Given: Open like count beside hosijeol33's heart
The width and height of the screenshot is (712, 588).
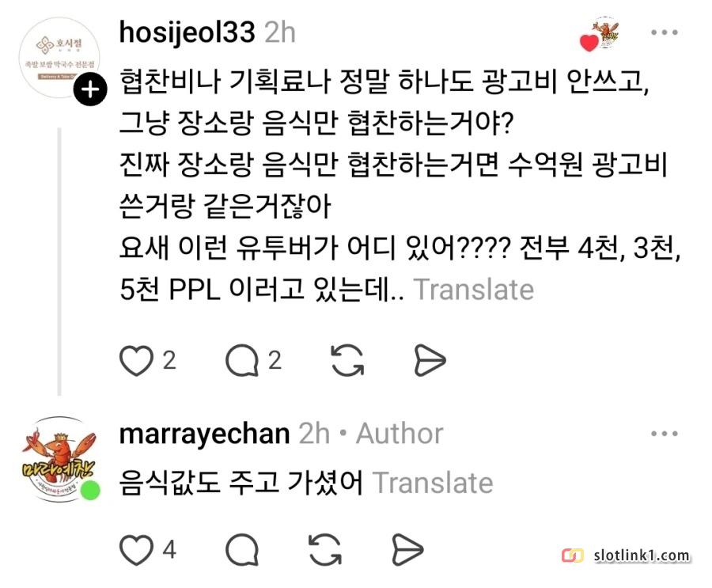Looking at the screenshot, I should [x=169, y=360].
